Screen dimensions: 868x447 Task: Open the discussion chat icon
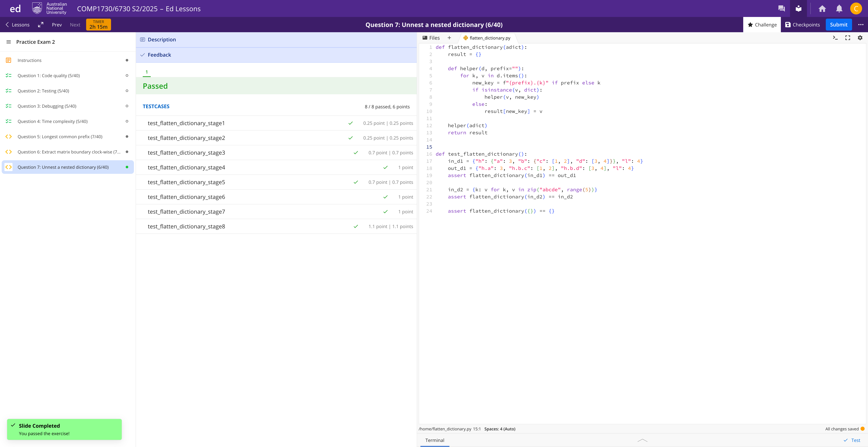click(x=781, y=8)
